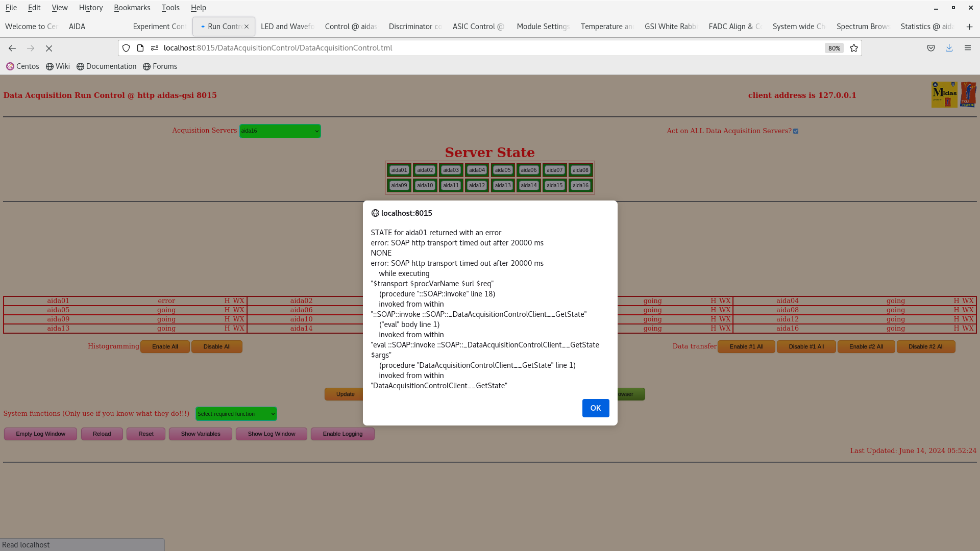Toggle the aida01 server state button
This screenshot has height=551, width=980.
click(399, 170)
